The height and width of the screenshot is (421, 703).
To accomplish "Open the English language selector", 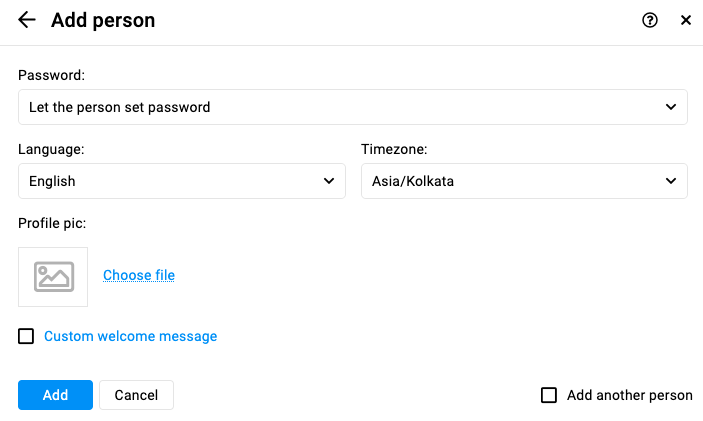I will pos(182,181).
